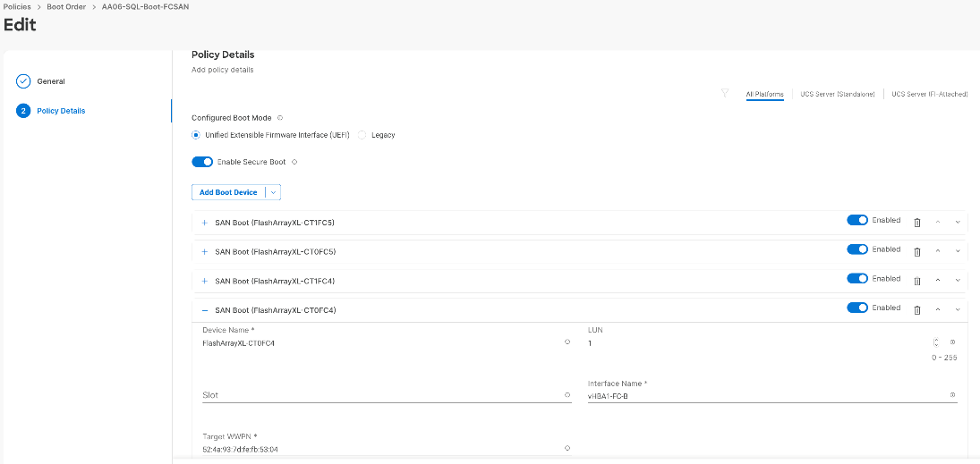Move FlashArrayXL-CT0FC5 down in boot order
The width and height of the screenshot is (980, 464).
click(x=958, y=252)
